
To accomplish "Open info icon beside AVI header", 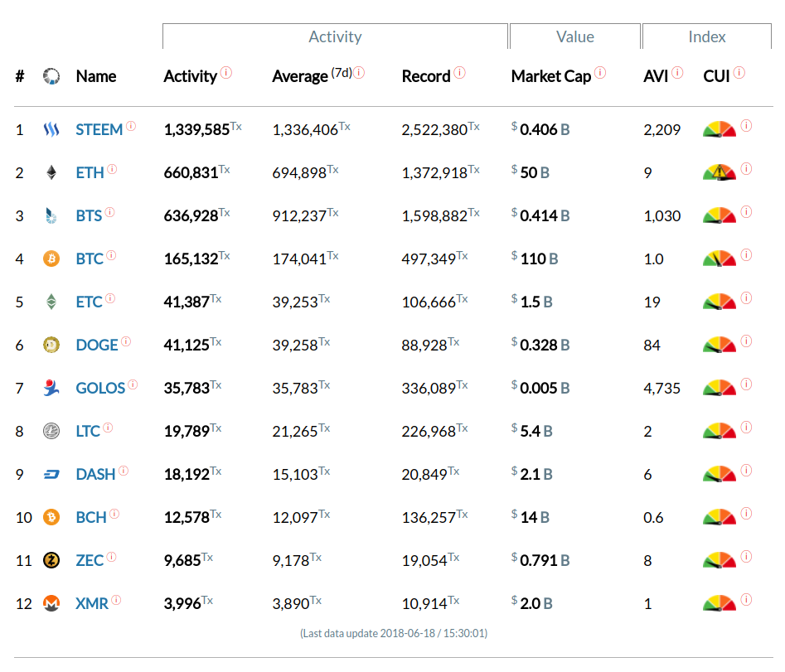I will click(x=677, y=73).
